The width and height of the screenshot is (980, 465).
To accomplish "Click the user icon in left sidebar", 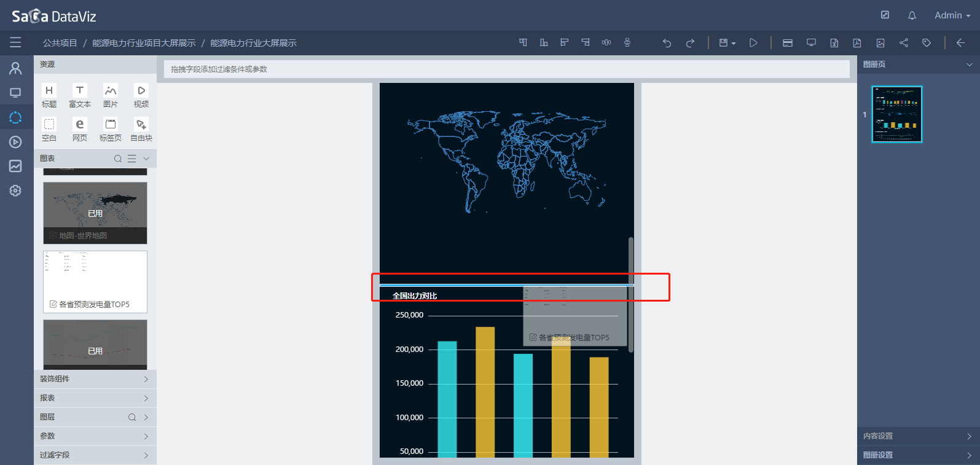I will [15, 68].
